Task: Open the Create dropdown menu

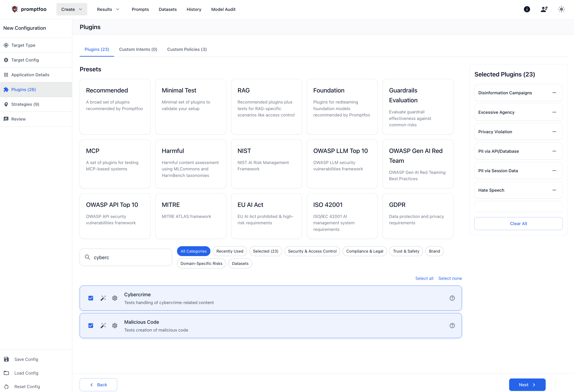Action: pyautogui.click(x=71, y=9)
